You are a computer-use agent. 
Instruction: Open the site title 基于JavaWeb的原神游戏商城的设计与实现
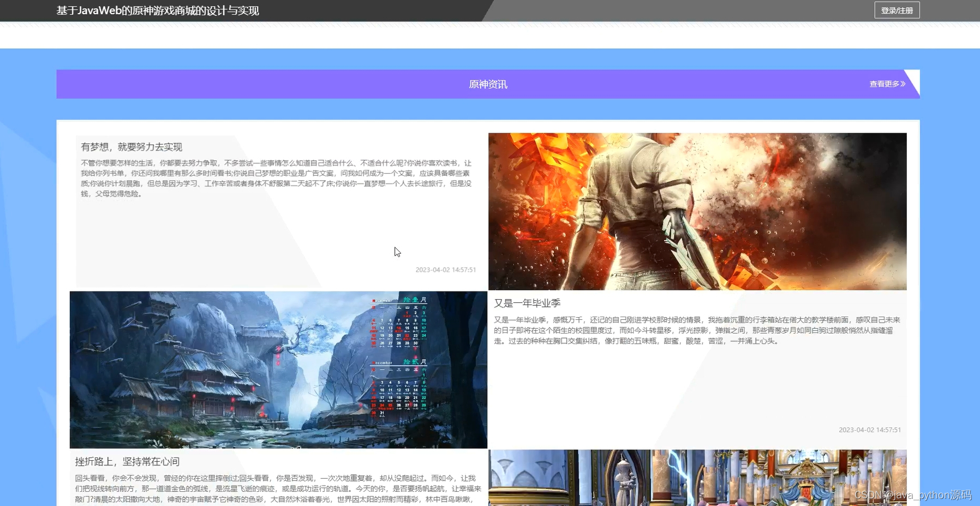pyautogui.click(x=158, y=10)
